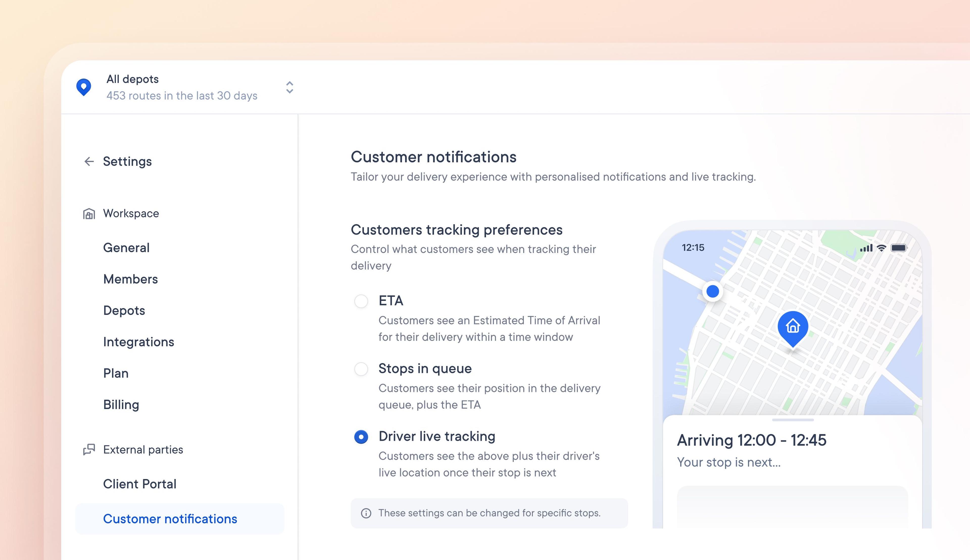This screenshot has width=970, height=560.
Task: Click the Workspace building icon
Action: coord(89,213)
